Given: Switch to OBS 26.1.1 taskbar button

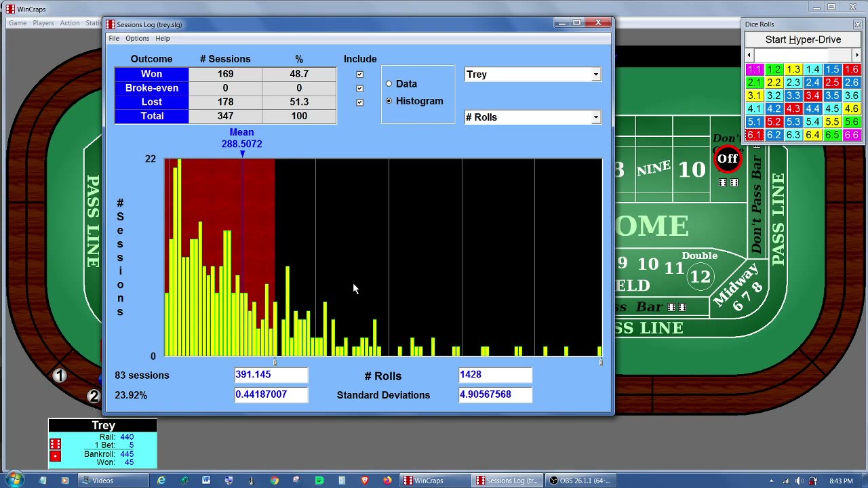Looking at the screenshot, I should point(580,481).
